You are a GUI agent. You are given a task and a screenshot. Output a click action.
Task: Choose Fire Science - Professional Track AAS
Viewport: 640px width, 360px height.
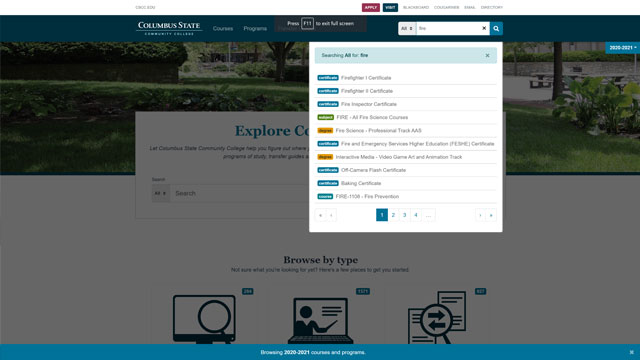tap(378, 131)
